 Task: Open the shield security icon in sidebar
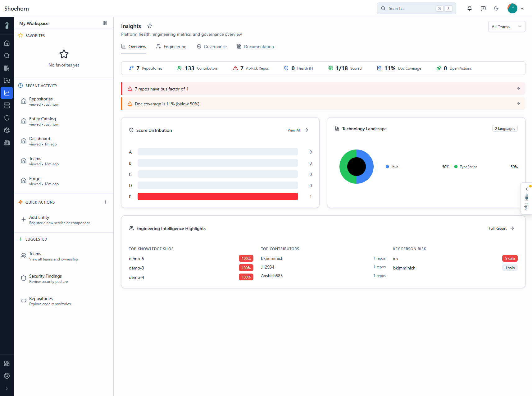(7, 118)
